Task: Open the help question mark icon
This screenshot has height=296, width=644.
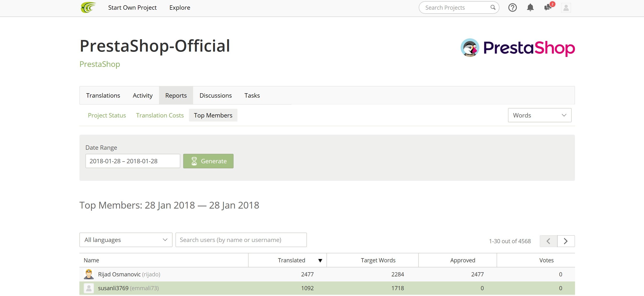Action: click(512, 8)
